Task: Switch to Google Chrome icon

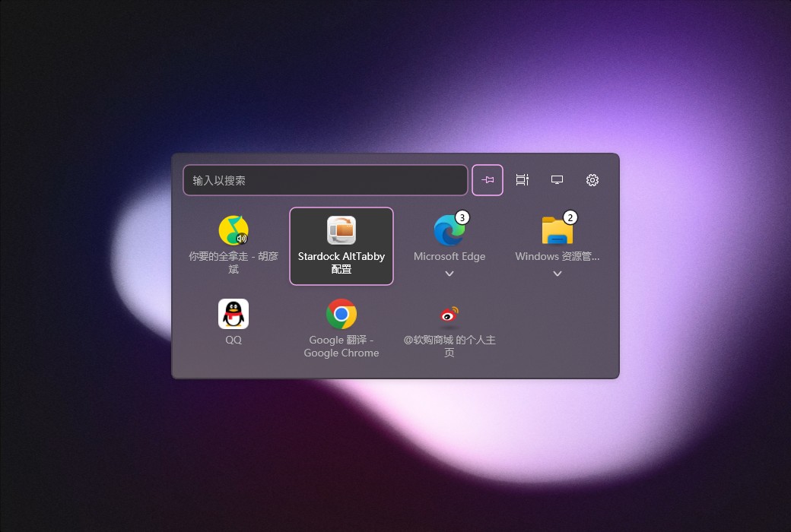Action: click(x=341, y=314)
